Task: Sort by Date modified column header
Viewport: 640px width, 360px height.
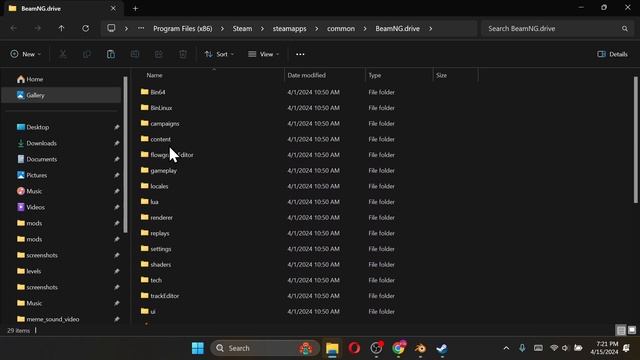Action: (x=307, y=75)
